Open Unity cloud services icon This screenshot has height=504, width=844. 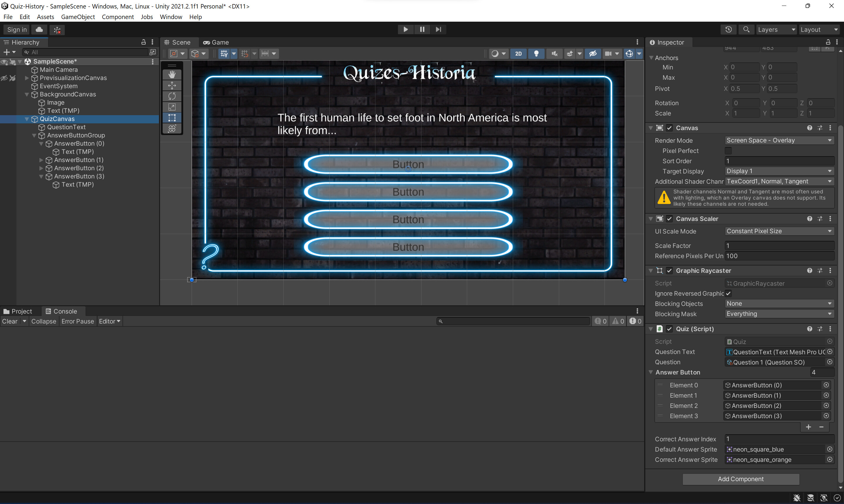click(x=39, y=30)
